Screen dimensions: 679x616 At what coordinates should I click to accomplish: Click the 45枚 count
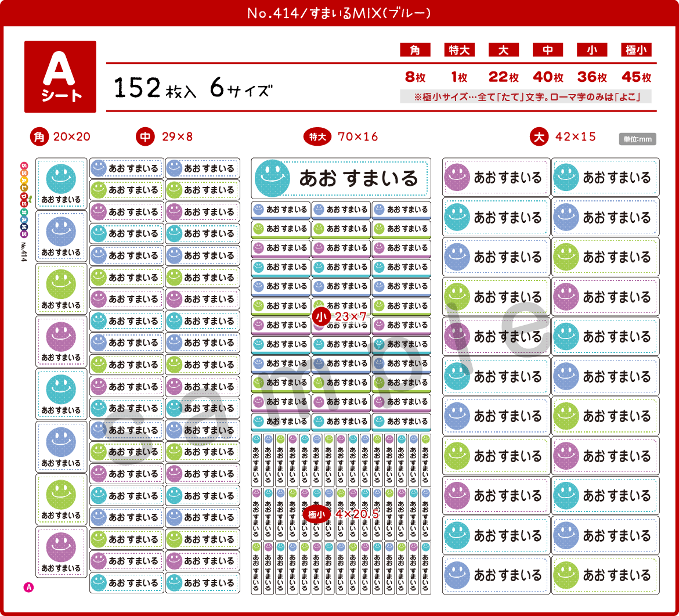[636, 77]
